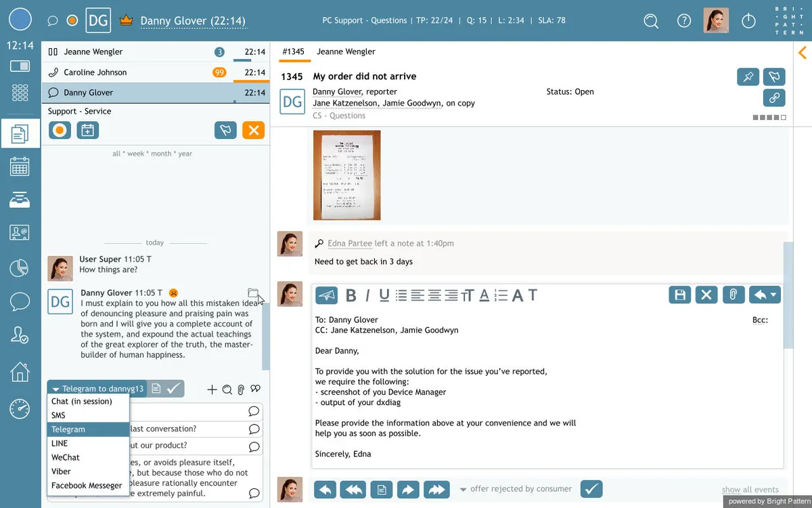Open the receipt image thumbnail attachment
This screenshot has width=812, height=508.
347,175
